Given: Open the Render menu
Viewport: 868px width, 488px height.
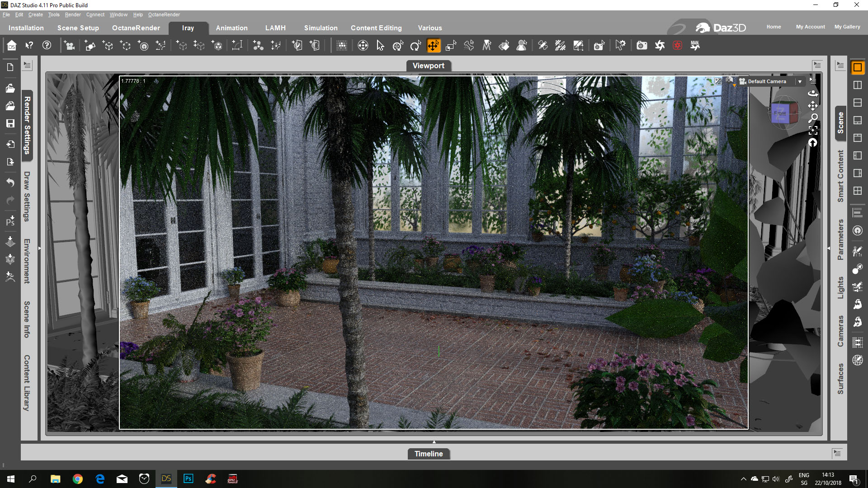Looking at the screenshot, I should click(x=72, y=14).
